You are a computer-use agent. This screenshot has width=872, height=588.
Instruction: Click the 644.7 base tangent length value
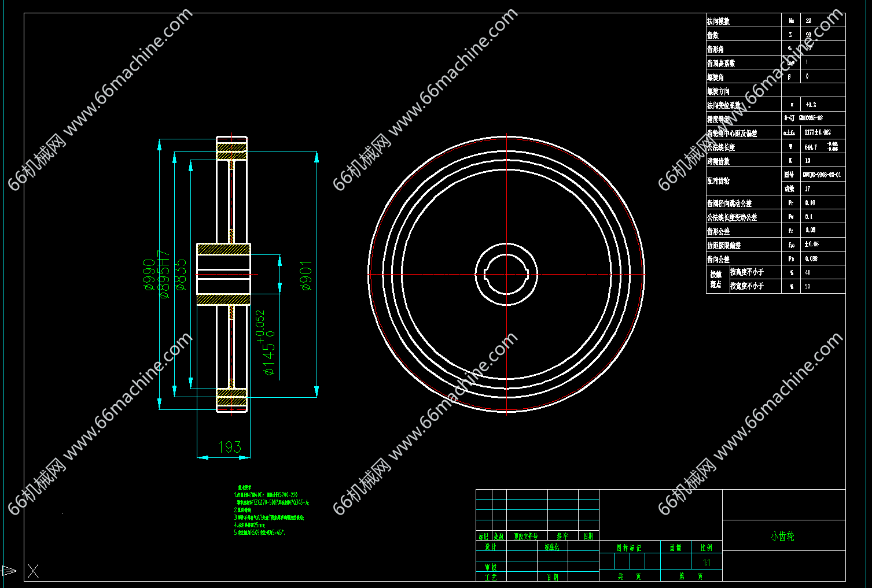coord(811,147)
